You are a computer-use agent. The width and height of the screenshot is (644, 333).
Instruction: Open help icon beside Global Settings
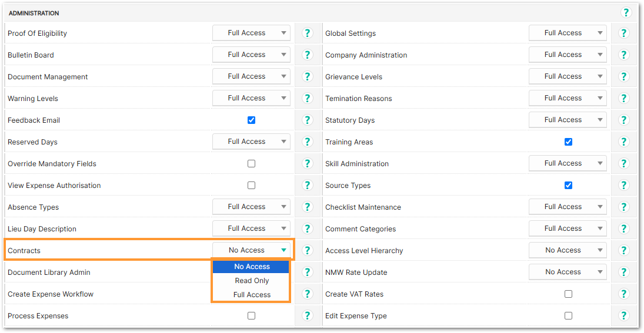(x=624, y=33)
